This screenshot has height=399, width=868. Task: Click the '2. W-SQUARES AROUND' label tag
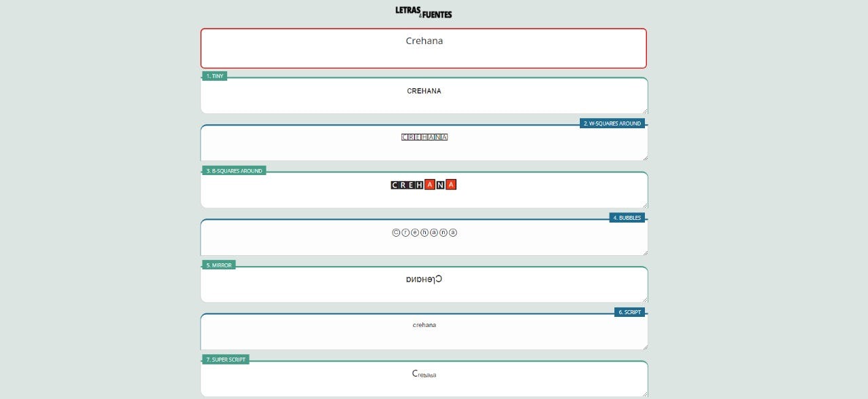click(x=612, y=123)
